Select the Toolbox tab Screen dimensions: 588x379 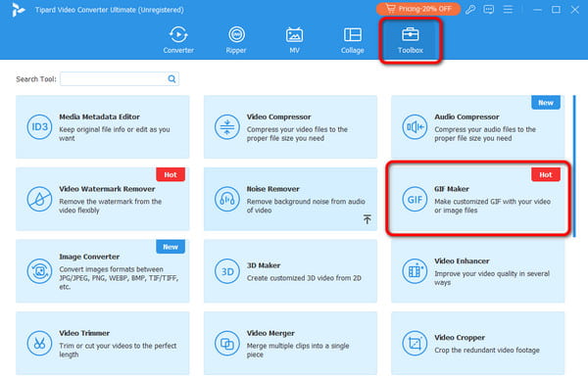411,40
